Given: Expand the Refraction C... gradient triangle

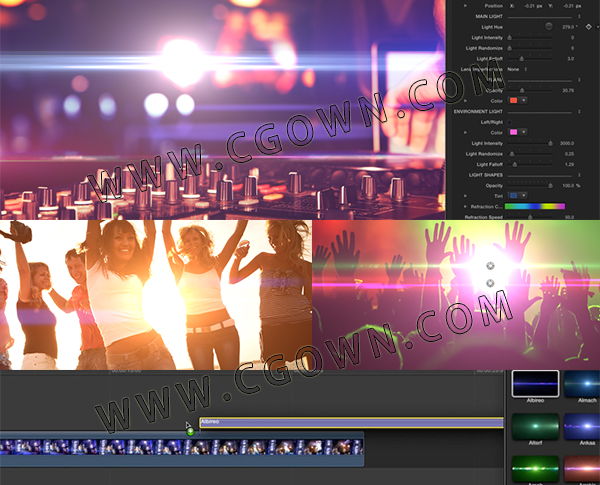Looking at the screenshot, I should click(465, 207).
